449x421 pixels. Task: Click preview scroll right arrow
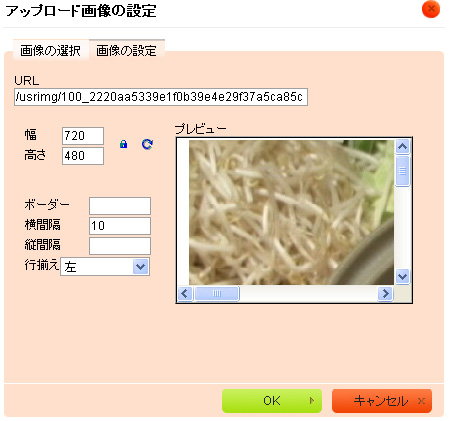point(385,294)
